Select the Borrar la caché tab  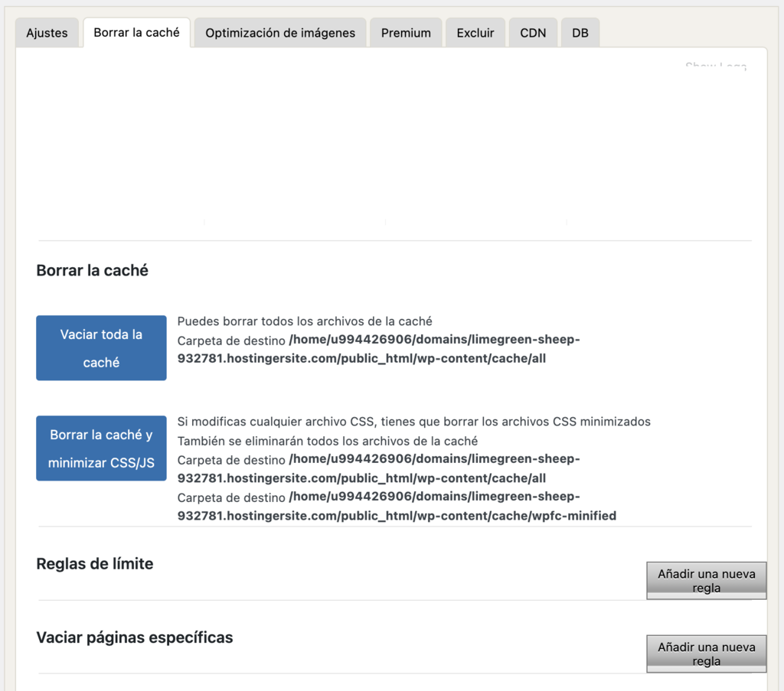tap(136, 32)
